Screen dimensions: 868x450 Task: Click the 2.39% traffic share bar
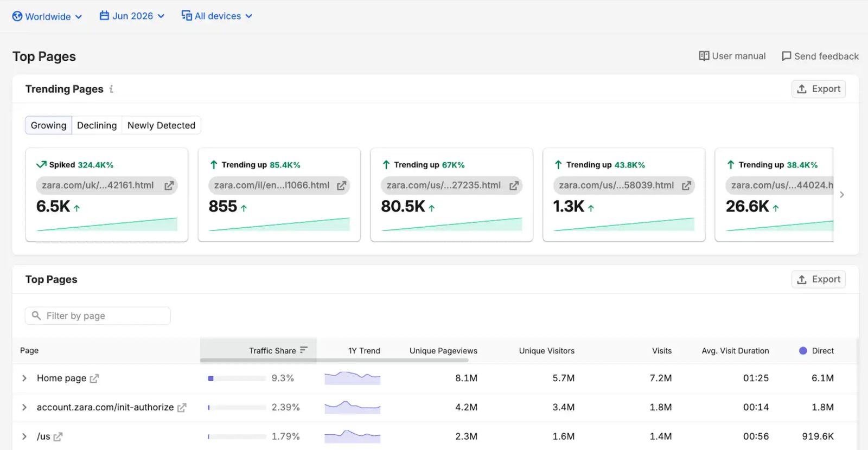[x=237, y=408]
